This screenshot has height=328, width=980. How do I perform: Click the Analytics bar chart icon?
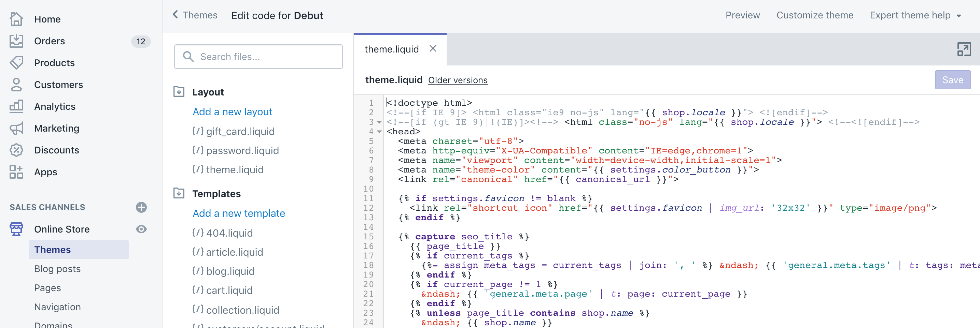point(16,106)
